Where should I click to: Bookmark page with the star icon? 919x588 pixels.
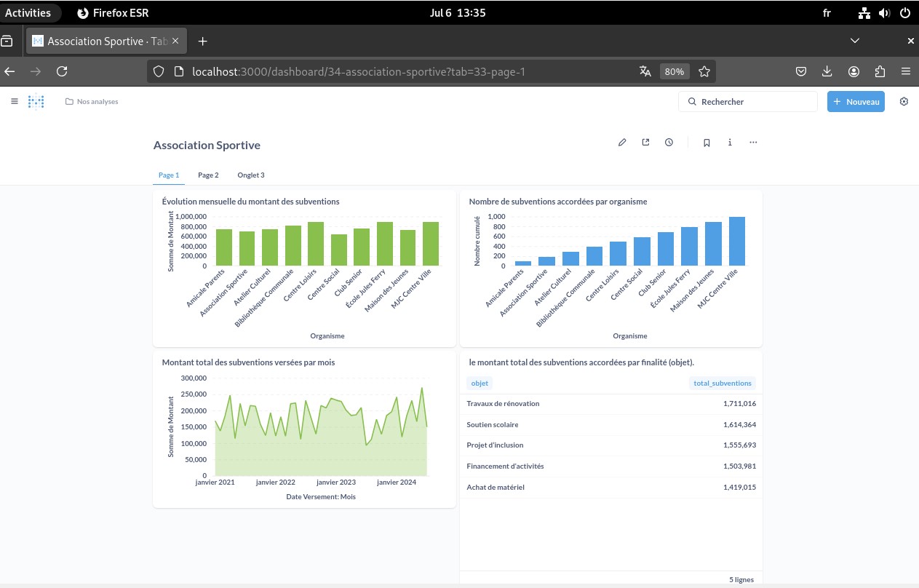pos(704,71)
